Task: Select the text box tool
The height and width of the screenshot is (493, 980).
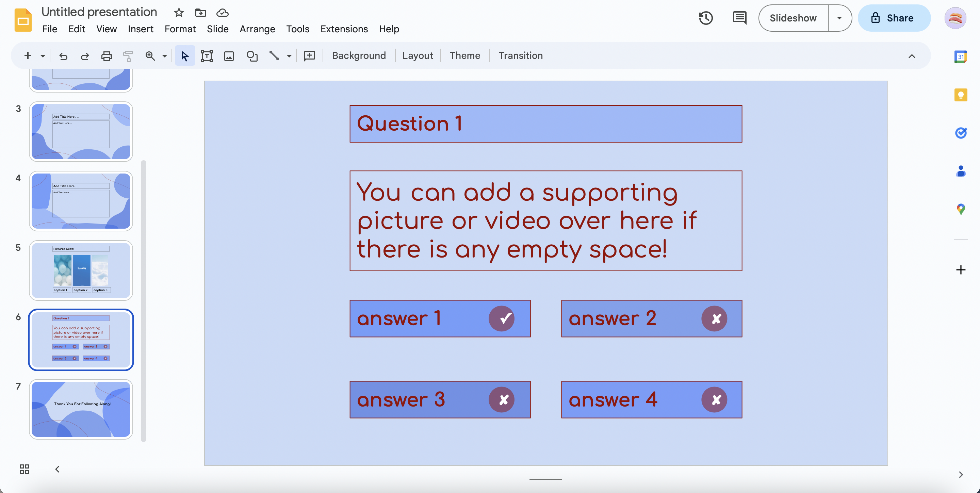Action: [x=207, y=56]
